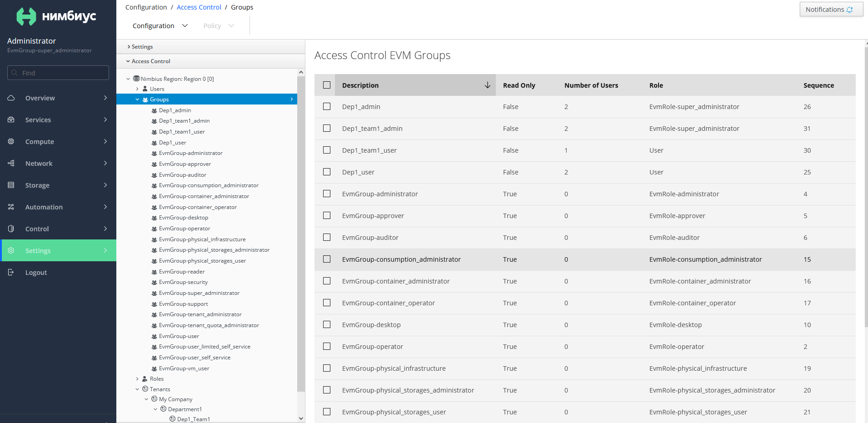
Task: Click the group icon beside EvmGroup-security
Action: [x=155, y=282]
